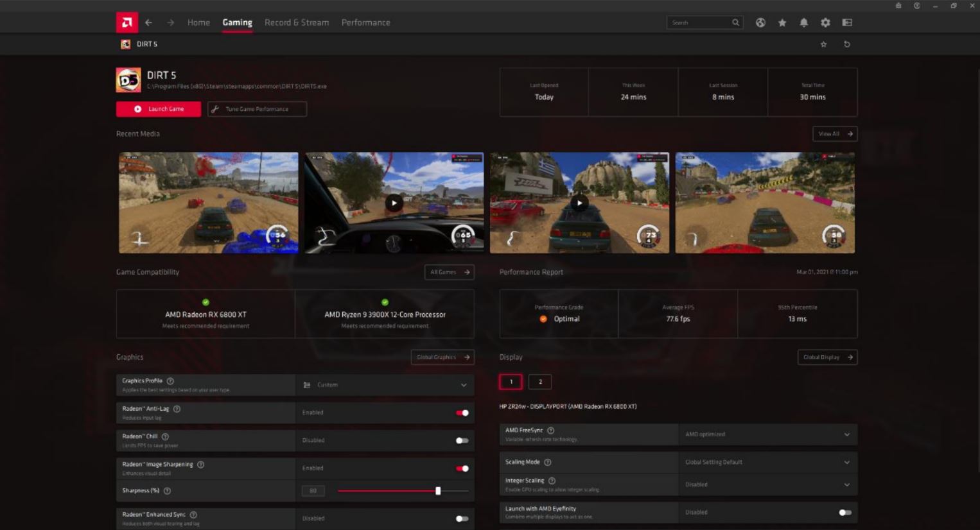
Task: Open Integer Scaling help icon
Action: tap(552, 481)
